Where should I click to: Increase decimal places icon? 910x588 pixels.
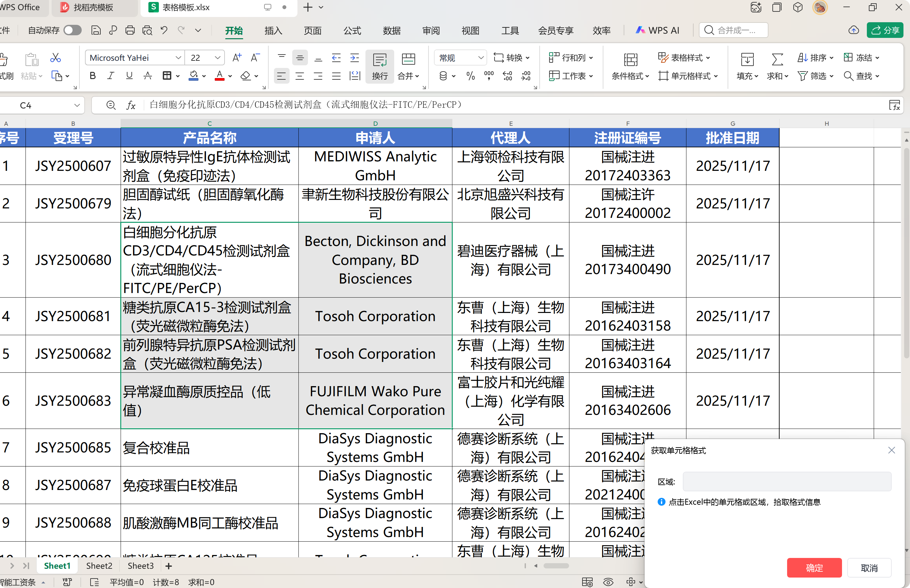pyautogui.click(x=507, y=76)
